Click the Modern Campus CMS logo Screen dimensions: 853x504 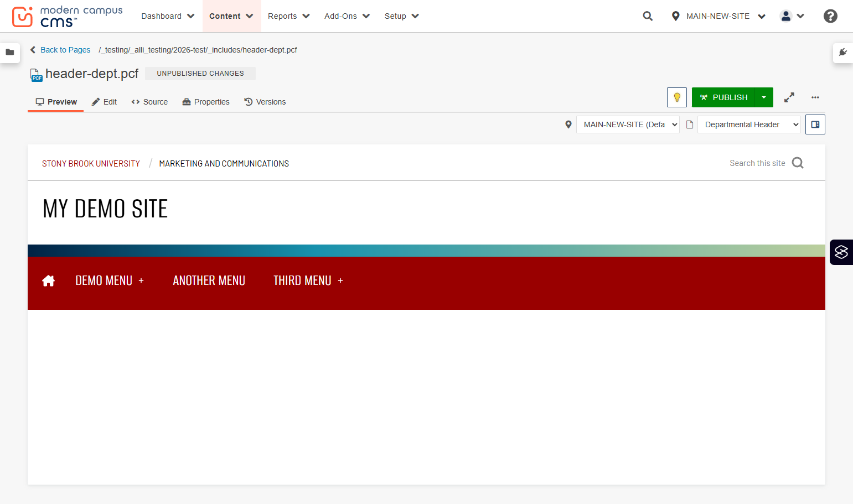(x=67, y=17)
